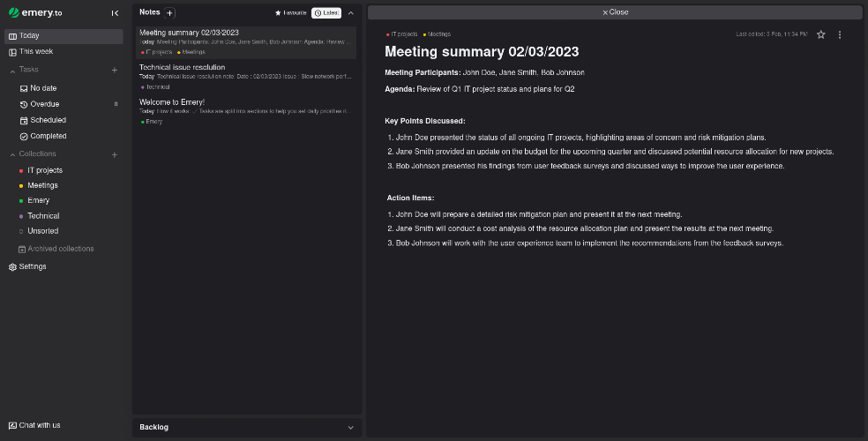Open the note's three-dot options menu

point(840,34)
